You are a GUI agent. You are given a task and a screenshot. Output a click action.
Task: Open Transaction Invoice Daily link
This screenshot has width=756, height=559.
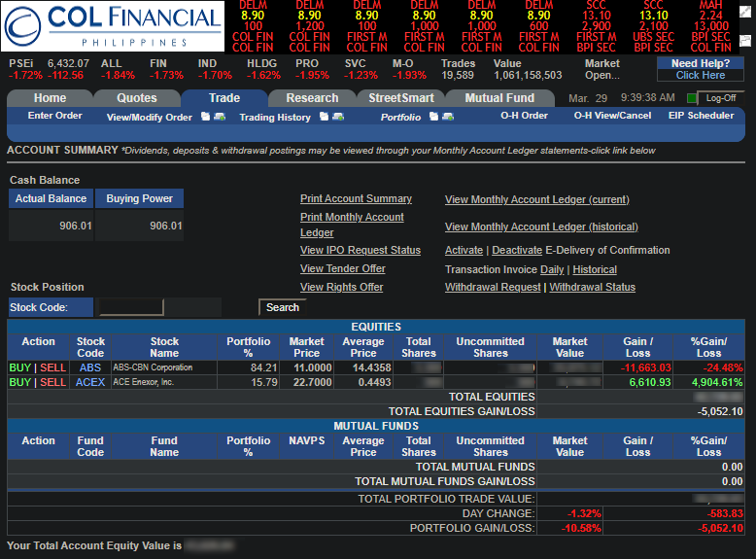click(552, 269)
